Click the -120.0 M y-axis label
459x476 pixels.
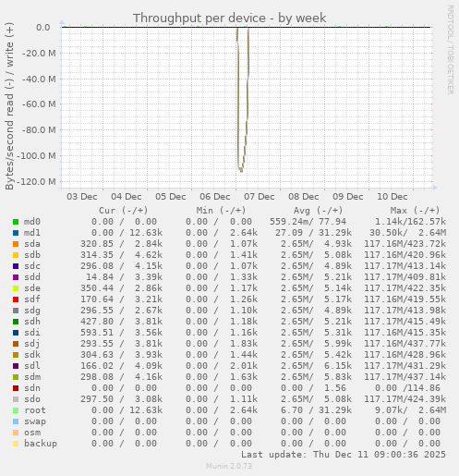tap(37, 182)
